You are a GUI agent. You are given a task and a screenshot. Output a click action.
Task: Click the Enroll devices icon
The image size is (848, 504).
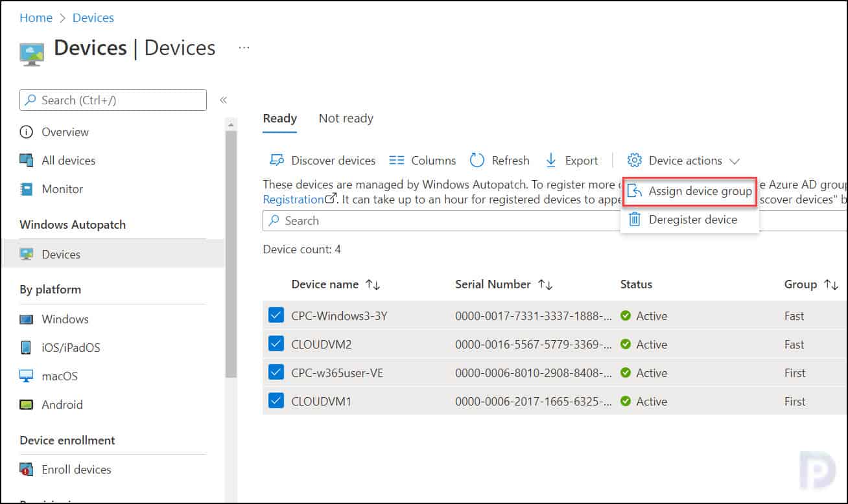pos(27,470)
